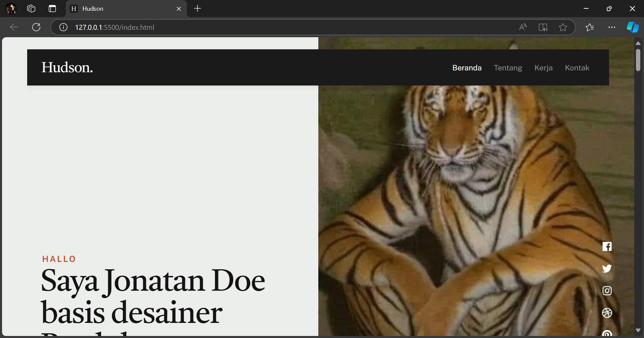Open the Copilot sidebar icon
This screenshot has width=644, height=338.
(x=633, y=27)
